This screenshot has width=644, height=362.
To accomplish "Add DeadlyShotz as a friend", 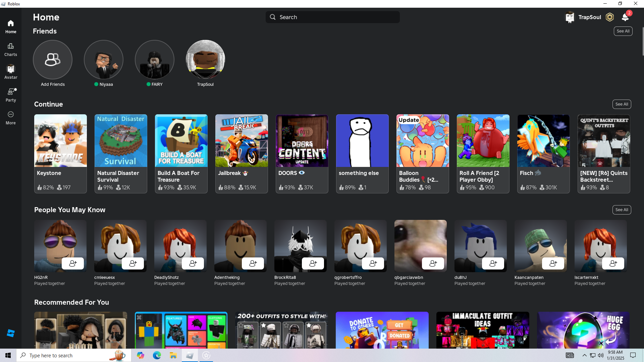I will pyautogui.click(x=193, y=263).
